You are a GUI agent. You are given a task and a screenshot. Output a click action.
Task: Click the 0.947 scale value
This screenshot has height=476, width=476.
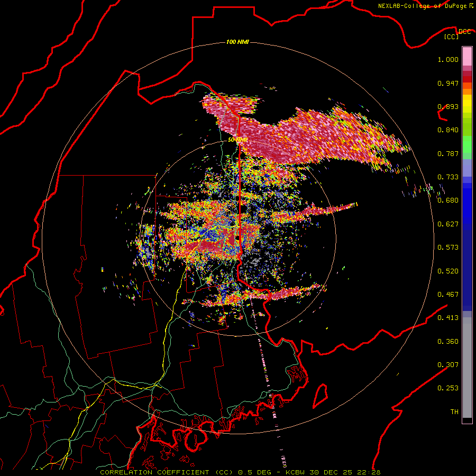point(448,83)
